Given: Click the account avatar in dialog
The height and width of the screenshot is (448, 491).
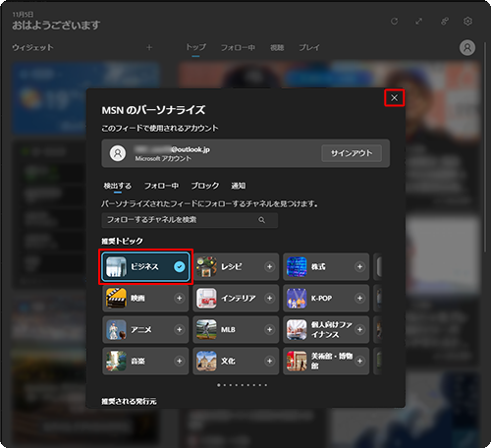Looking at the screenshot, I should click(118, 153).
